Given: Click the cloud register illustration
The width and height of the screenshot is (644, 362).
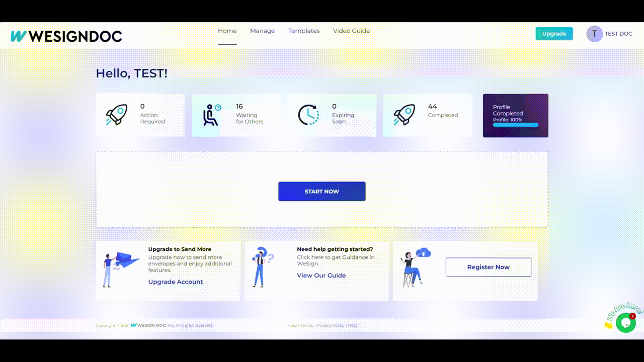Looking at the screenshot, I should click(416, 266).
